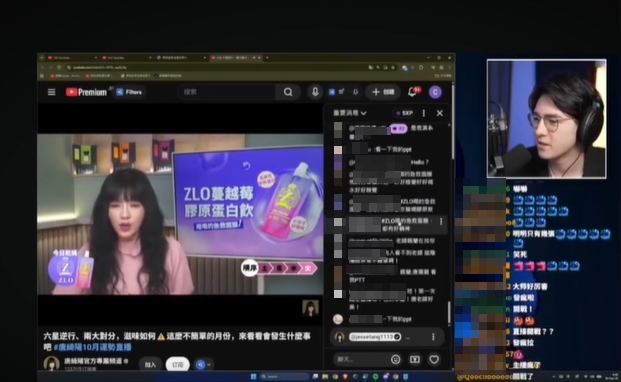This screenshot has width=621, height=382.
Task: Click the Windows taskbar search box
Action: pos(284,376)
